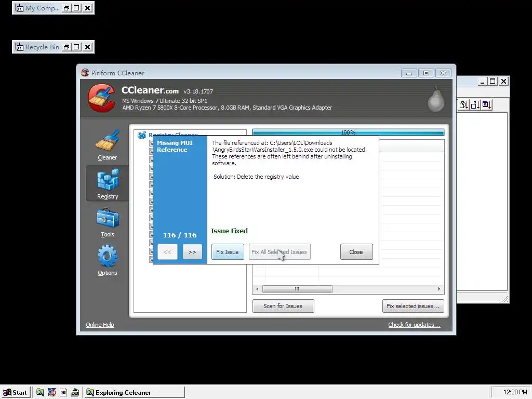
Task: Click the sort-by-size icon in the background window
Action: (475, 105)
